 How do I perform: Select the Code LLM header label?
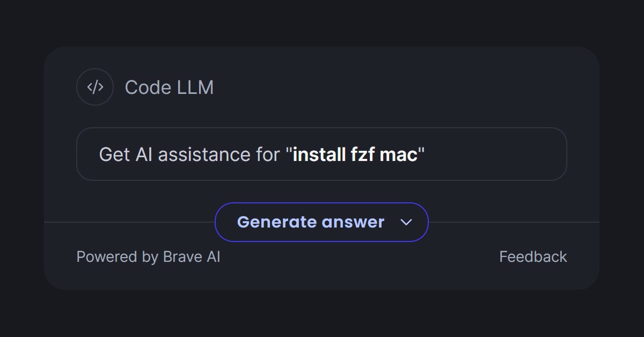pos(170,87)
